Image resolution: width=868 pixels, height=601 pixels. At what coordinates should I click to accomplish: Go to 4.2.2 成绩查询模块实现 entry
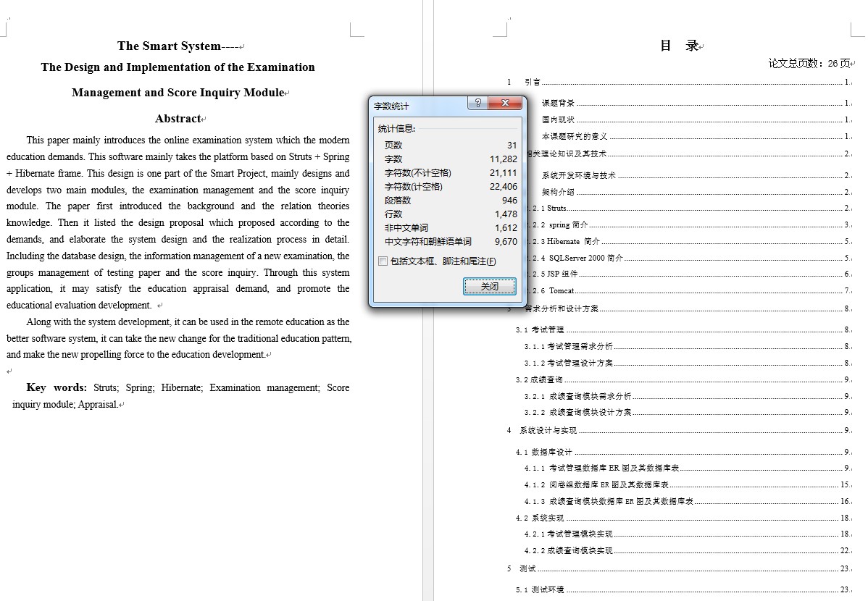point(688,550)
